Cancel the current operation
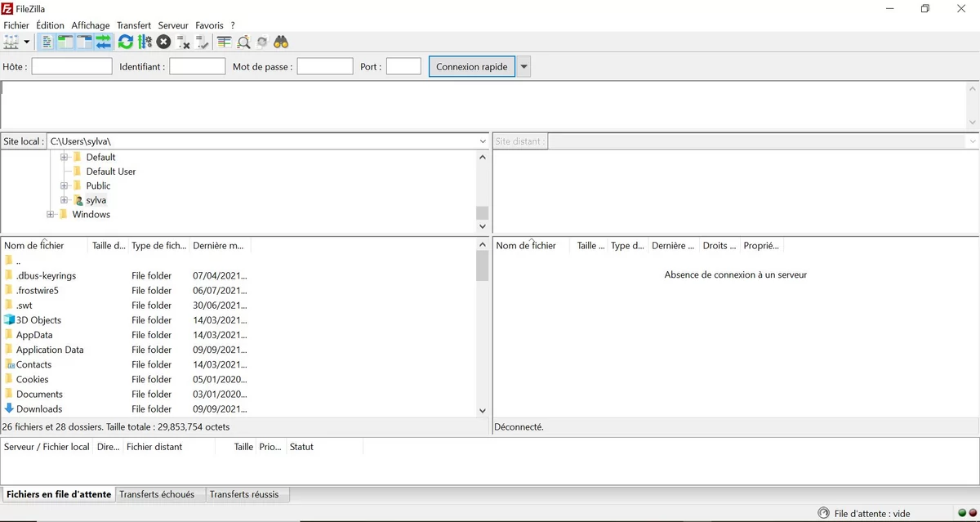The width and height of the screenshot is (980, 522). click(x=164, y=42)
